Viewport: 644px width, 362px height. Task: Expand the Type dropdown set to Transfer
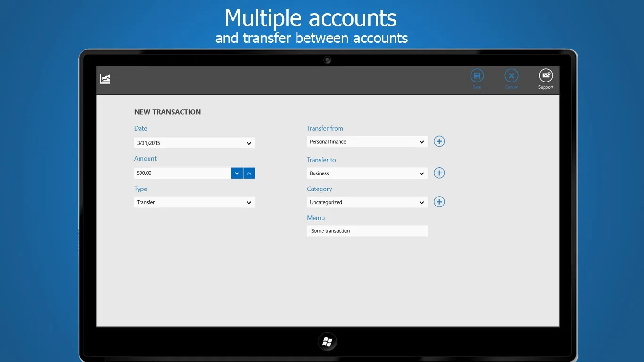click(195, 202)
